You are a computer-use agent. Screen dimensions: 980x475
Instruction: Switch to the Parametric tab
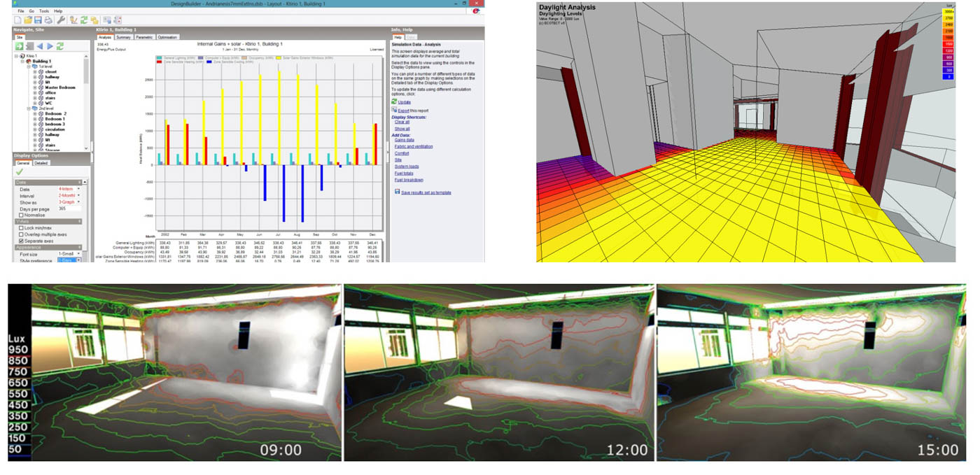tap(144, 36)
